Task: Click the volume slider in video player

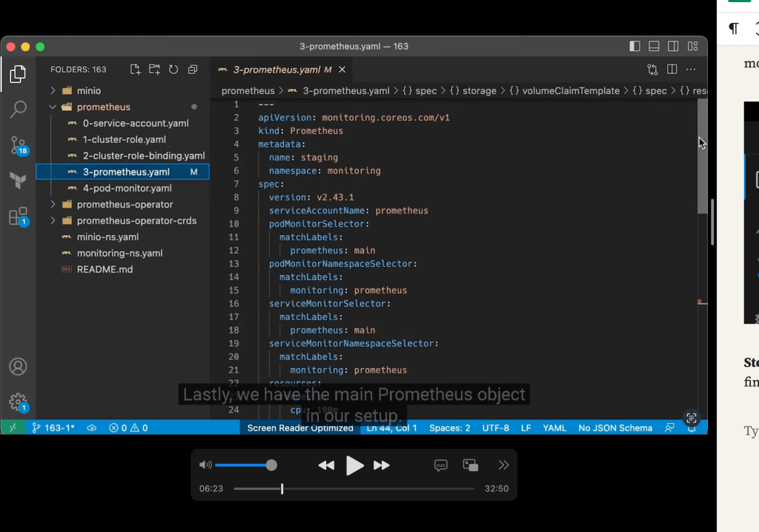Action: coord(246,465)
